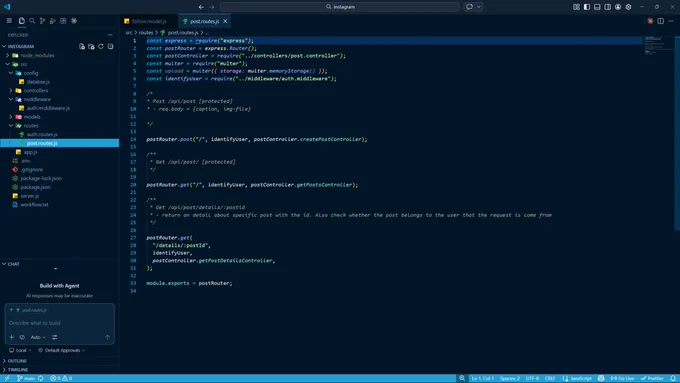Click Prettier in the status bar
680x383 pixels.
(652, 378)
